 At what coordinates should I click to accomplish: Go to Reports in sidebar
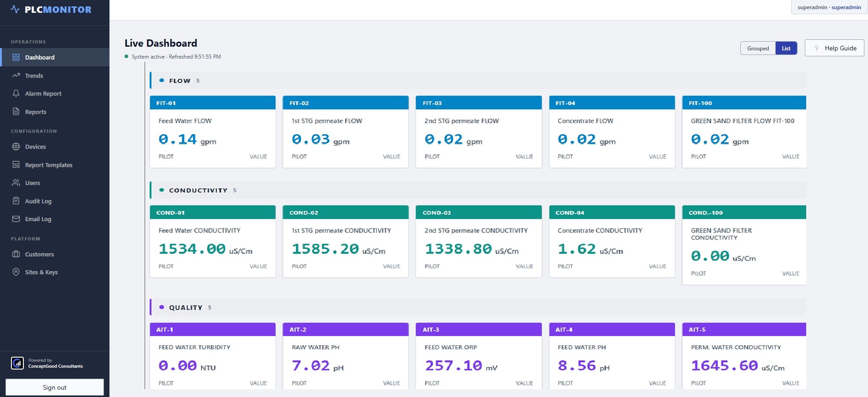(54, 112)
